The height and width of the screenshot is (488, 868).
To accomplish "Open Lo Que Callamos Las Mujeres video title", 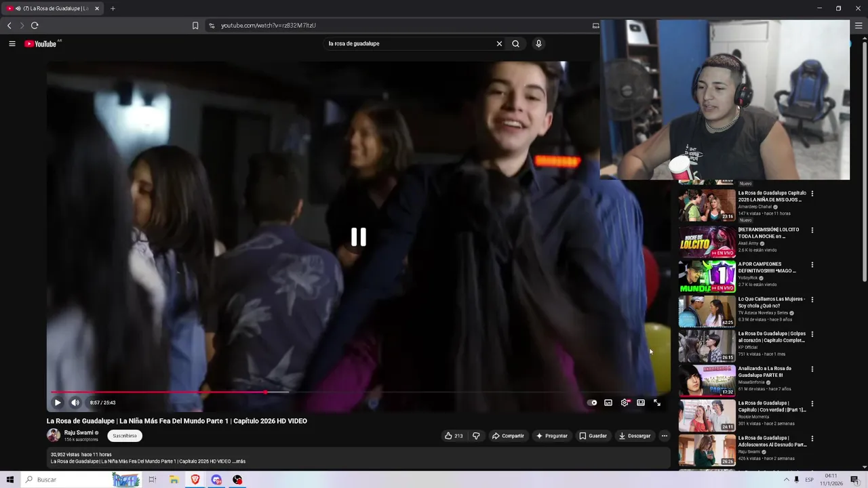I will [772, 302].
